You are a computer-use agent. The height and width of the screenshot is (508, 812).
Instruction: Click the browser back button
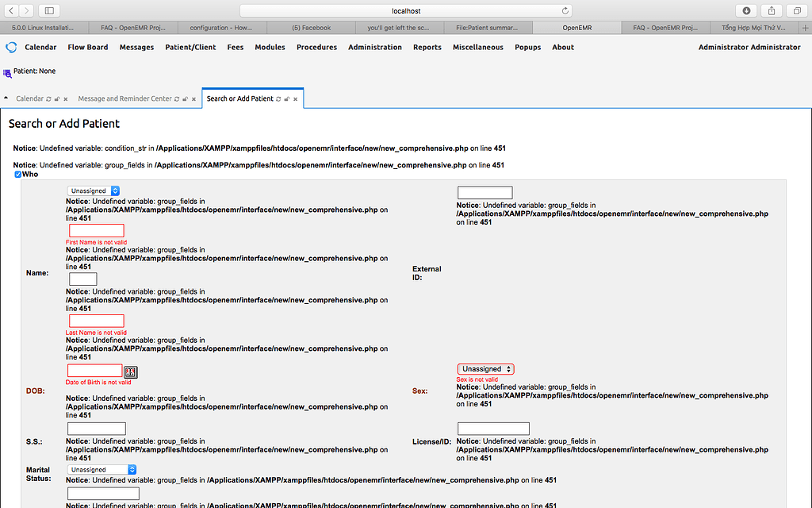(10, 11)
